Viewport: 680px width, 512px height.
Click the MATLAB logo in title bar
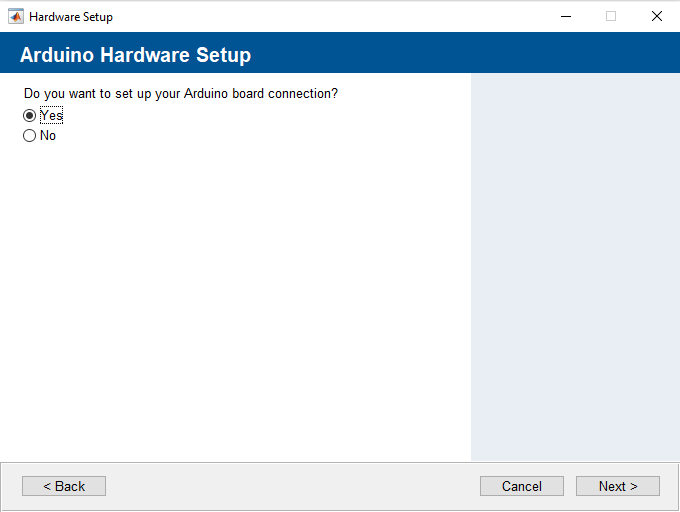pos(16,16)
